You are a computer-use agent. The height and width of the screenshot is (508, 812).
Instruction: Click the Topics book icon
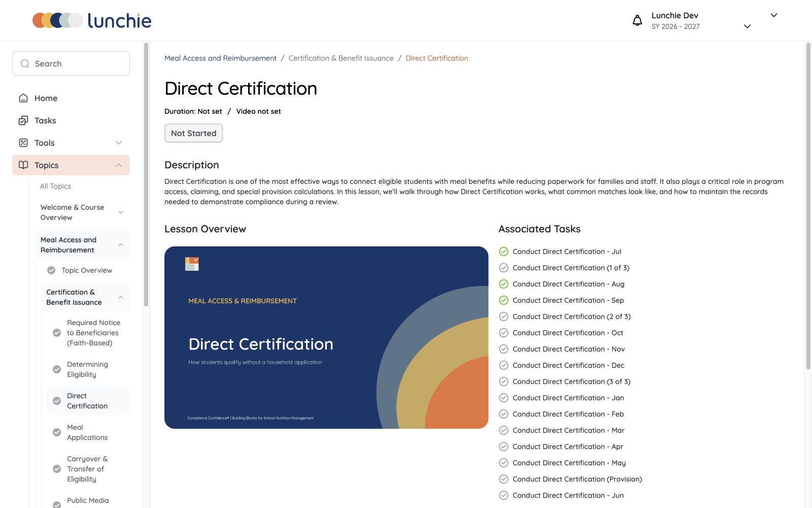click(x=23, y=165)
